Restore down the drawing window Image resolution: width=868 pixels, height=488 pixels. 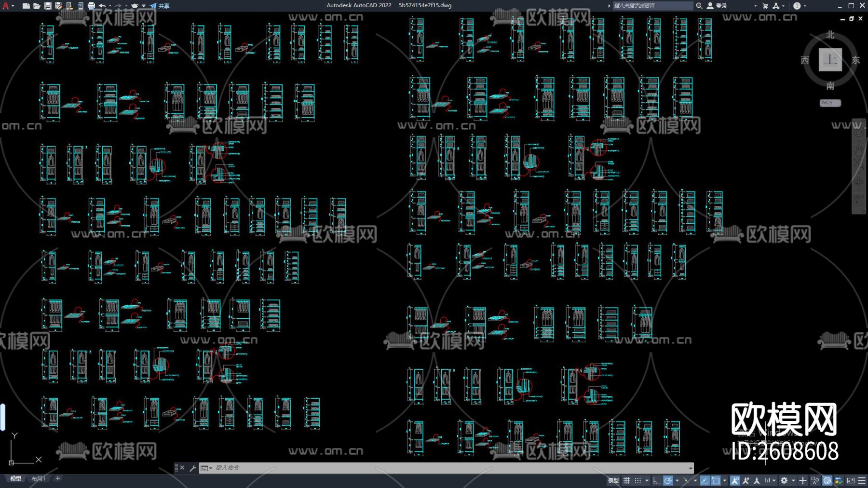[852, 18]
